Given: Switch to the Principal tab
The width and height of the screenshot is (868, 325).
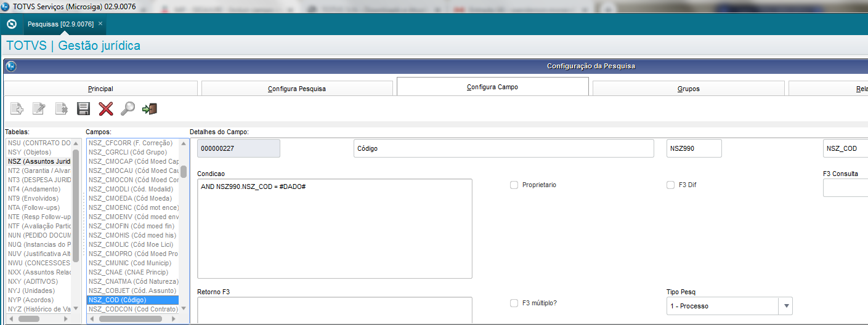Looking at the screenshot, I should 100,89.
